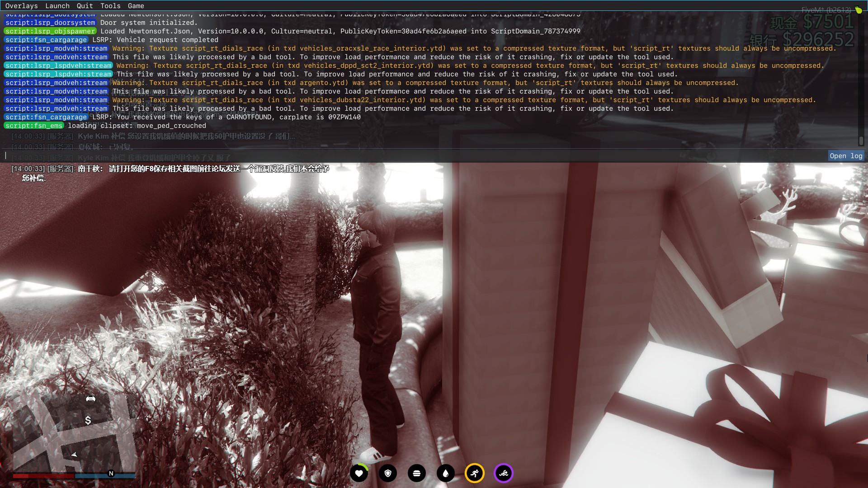Click the 'loading clipset: move_ped_crouched' log line

click(x=137, y=126)
